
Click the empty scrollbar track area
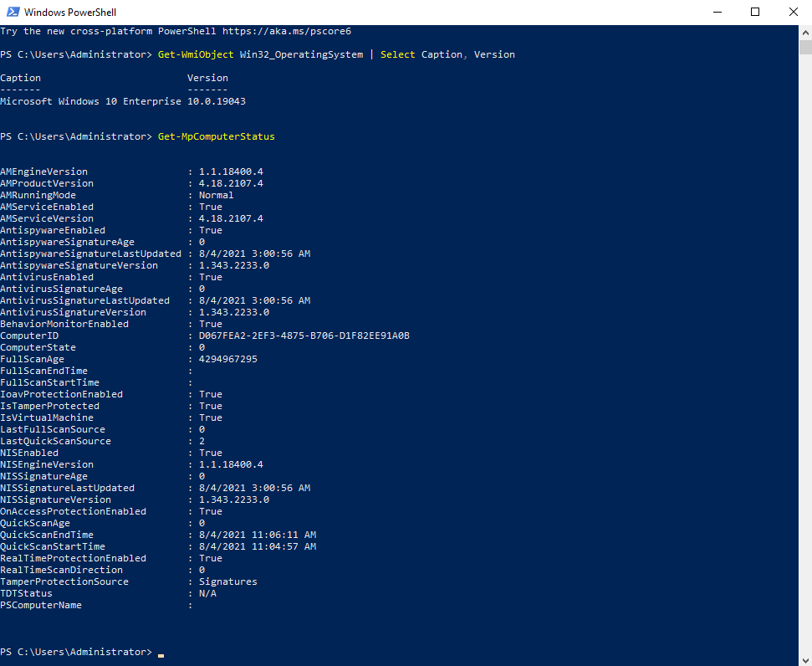805,335
